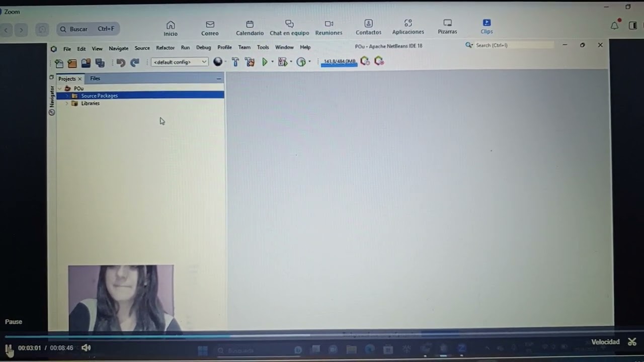Select the POu project tree item

(x=78, y=88)
